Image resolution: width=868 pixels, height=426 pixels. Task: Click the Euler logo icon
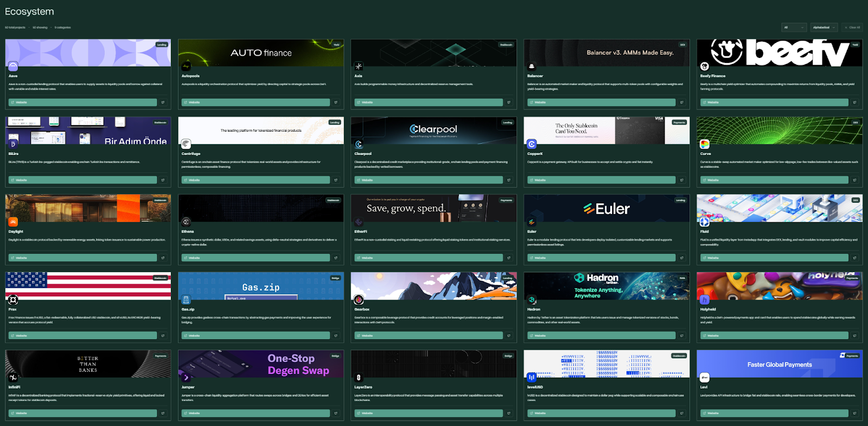click(532, 222)
